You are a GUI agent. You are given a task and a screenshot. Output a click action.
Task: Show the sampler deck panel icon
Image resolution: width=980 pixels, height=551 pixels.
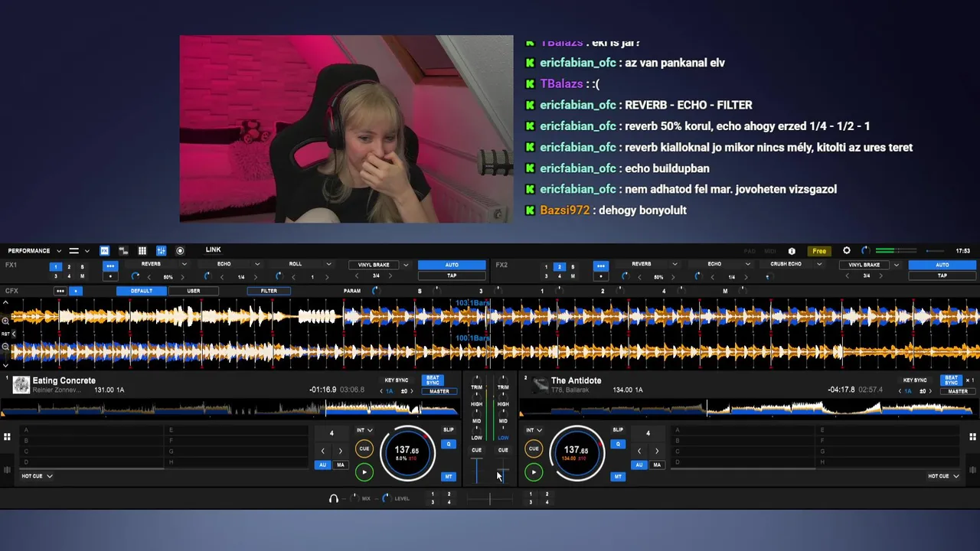pos(123,251)
